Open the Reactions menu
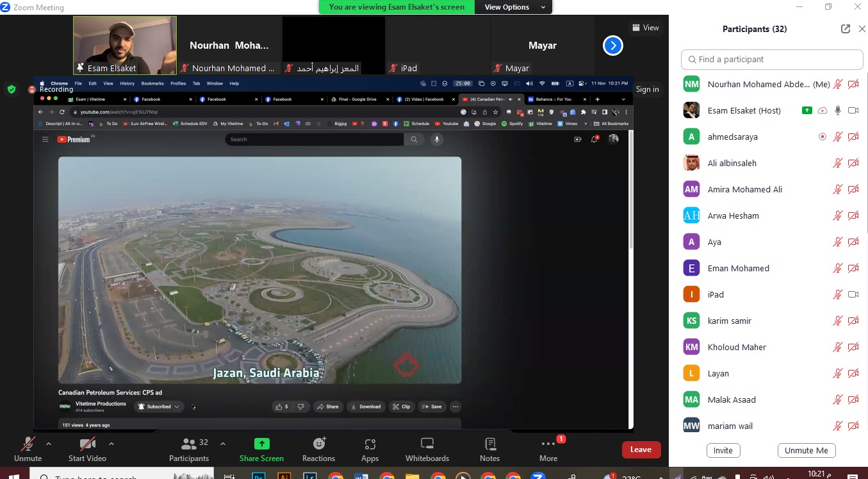This screenshot has width=868, height=479. pos(318,449)
